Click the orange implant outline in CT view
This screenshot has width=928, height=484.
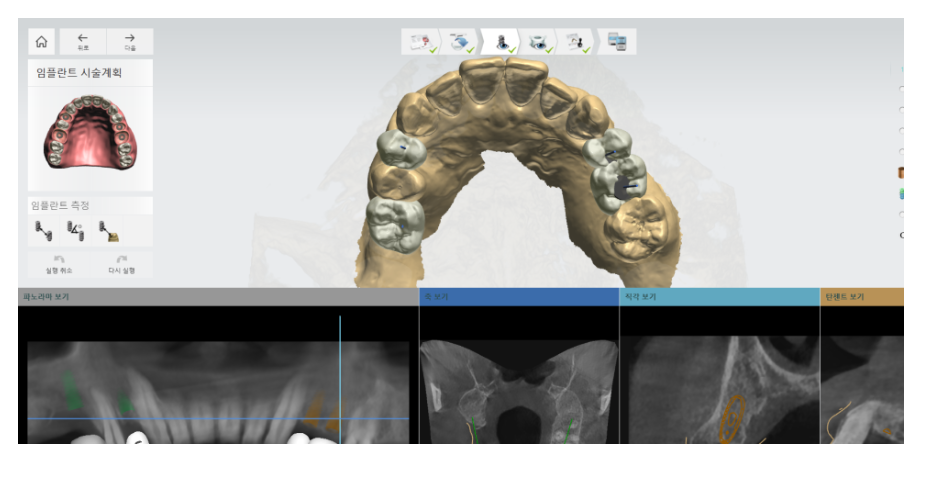734,414
